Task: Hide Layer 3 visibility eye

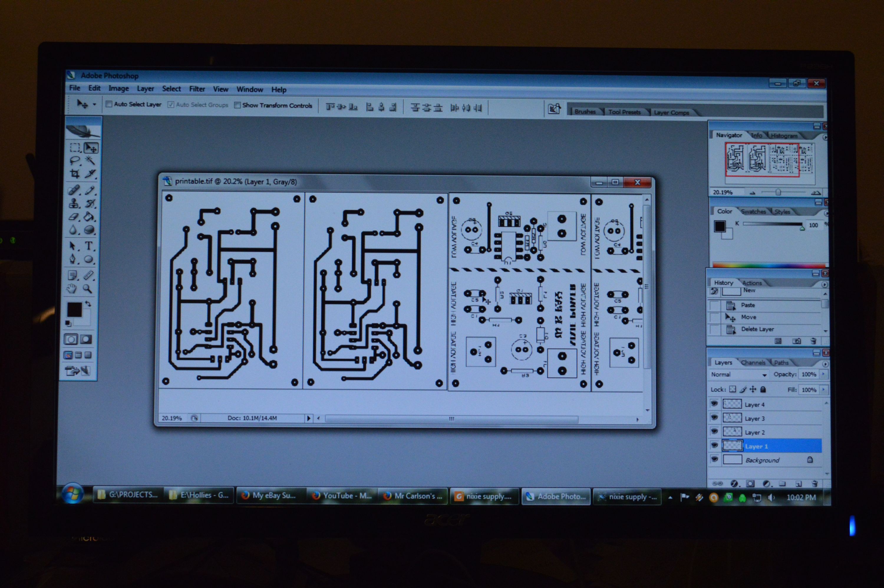Action: pos(714,418)
